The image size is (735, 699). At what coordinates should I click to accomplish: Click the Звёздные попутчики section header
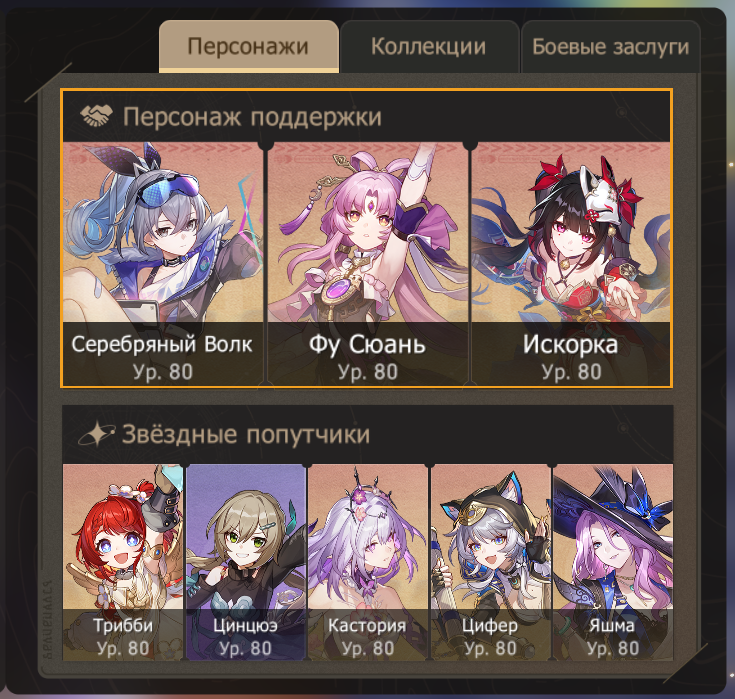[x=368, y=434]
